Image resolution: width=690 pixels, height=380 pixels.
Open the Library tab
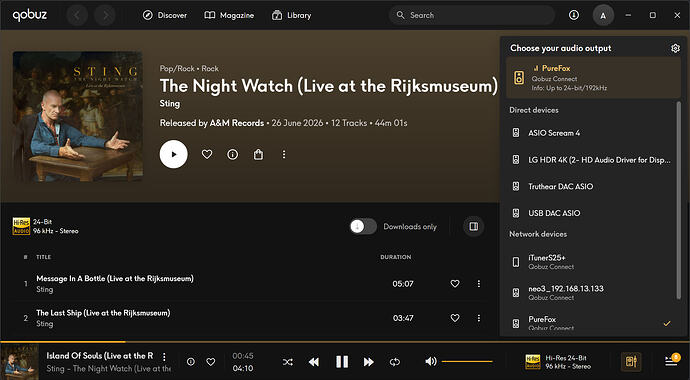pyautogui.click(x=291, y=15)
